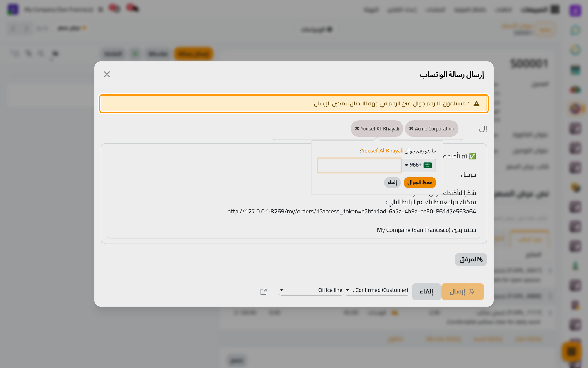Click the dropdown caret left of Office line field

(x=282, y=290)
